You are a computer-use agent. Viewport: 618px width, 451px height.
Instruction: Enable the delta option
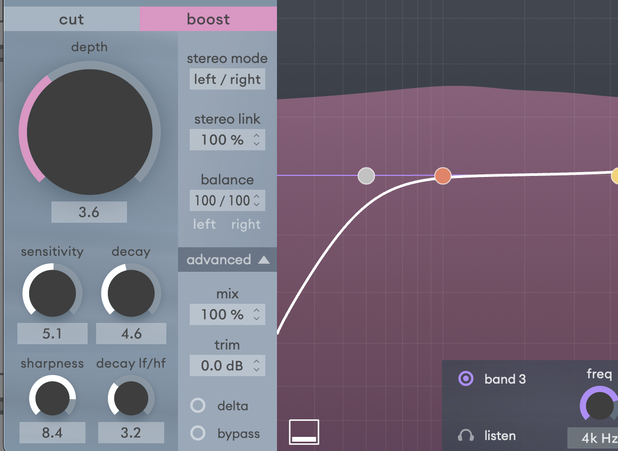(x=198, y=405)
